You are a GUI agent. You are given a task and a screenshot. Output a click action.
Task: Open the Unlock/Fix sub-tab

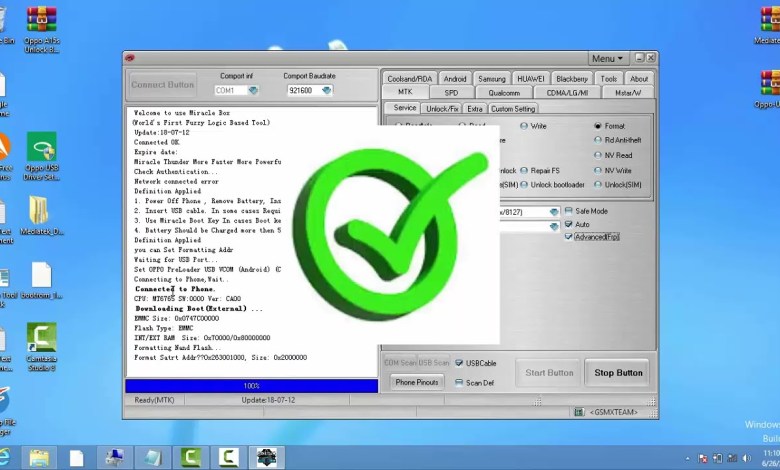click(442, 108)
